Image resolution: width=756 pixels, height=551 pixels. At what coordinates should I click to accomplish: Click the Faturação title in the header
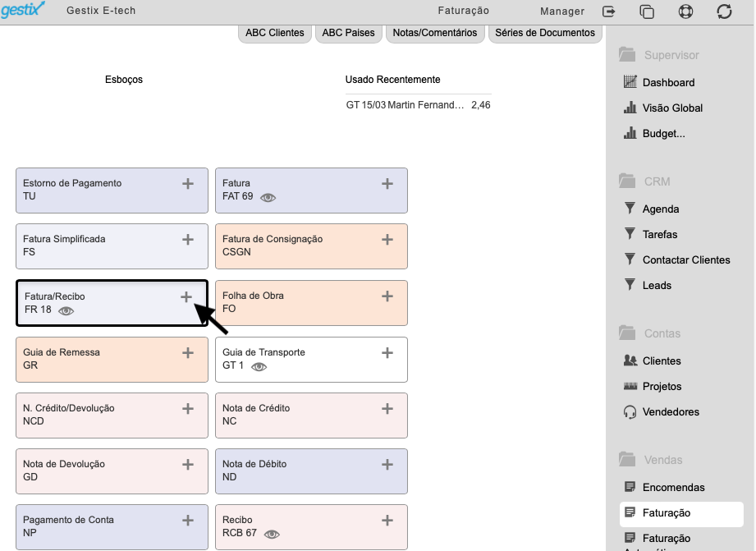click(x=463, y=11)
